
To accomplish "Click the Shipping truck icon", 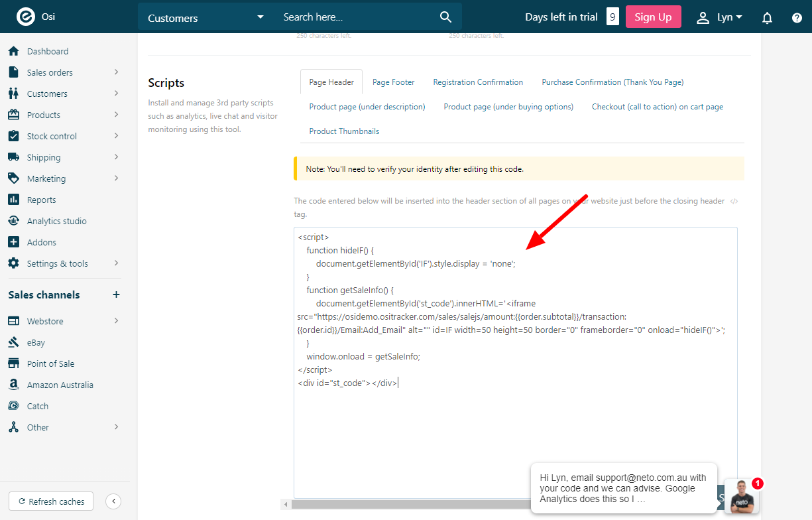I will (x=13, y=157).
